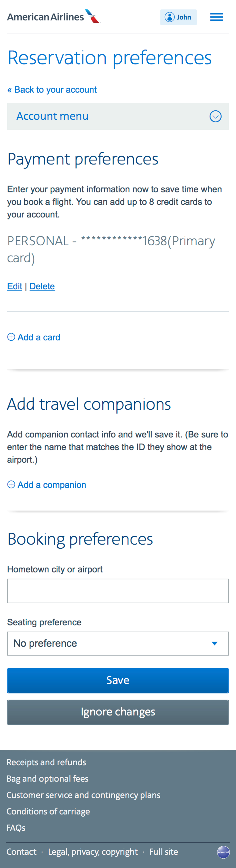Viewport: 236px width, 868px height.
Task: Edit the PERSONAL primary card
Action: 14,286
